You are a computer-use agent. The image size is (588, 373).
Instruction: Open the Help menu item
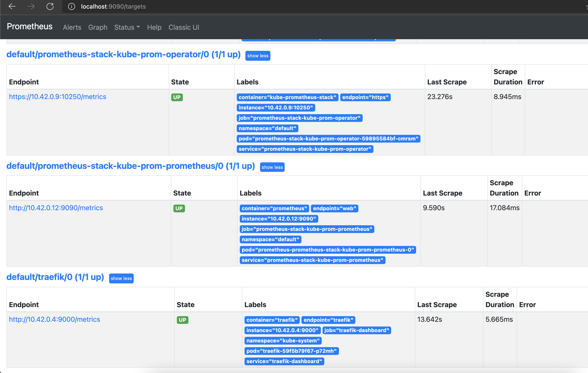coord(154,27)
